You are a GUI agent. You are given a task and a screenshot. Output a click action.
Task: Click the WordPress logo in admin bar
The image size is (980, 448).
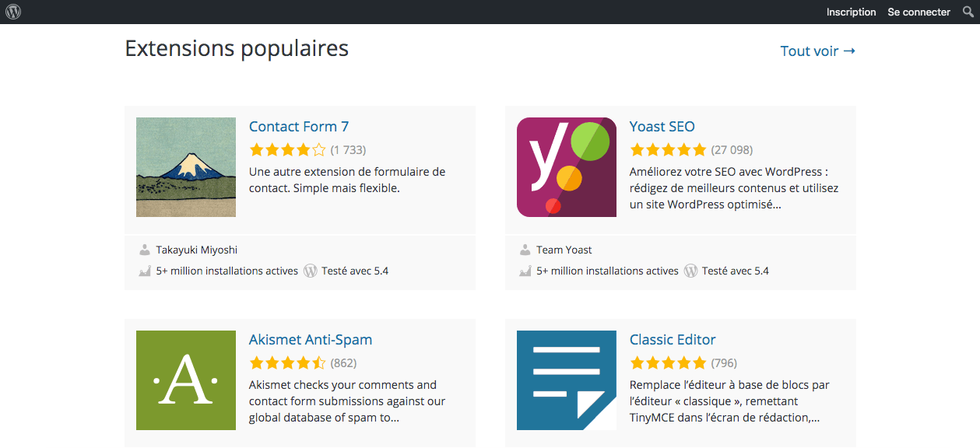[x=13, y=12]
